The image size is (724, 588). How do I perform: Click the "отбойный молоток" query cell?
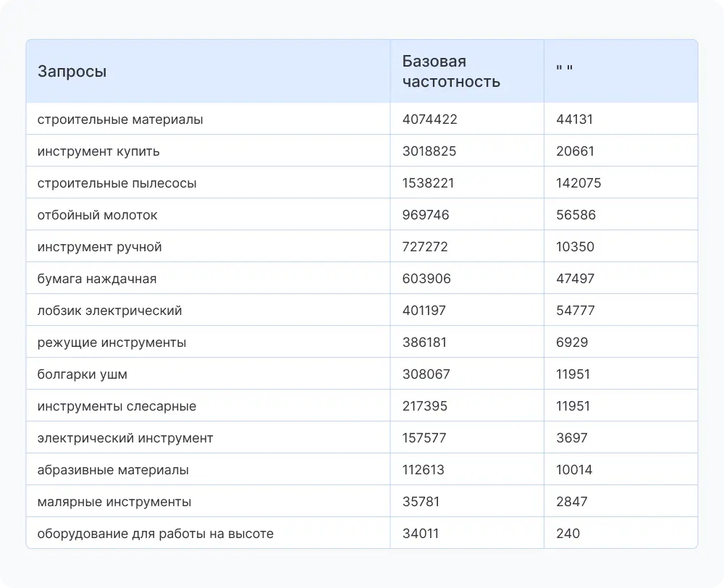pyautogui.click(x=97, y=215)
